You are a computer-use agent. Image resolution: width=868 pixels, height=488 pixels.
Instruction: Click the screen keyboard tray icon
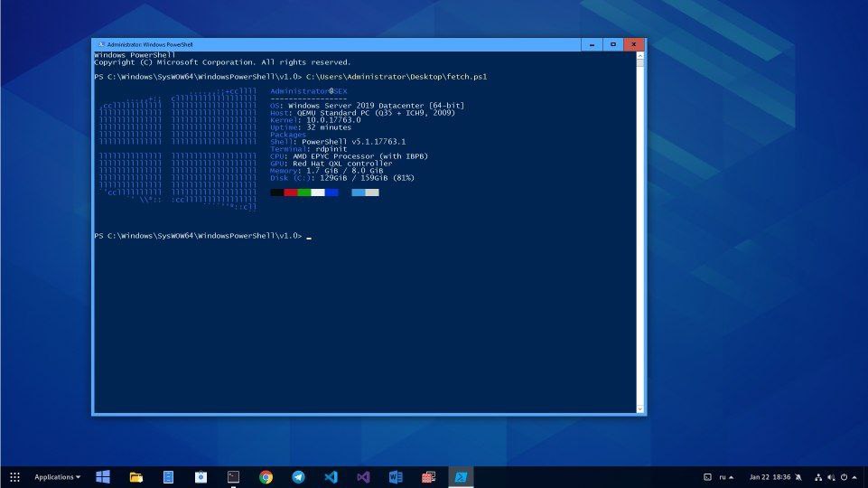click(x=707, y=477)
